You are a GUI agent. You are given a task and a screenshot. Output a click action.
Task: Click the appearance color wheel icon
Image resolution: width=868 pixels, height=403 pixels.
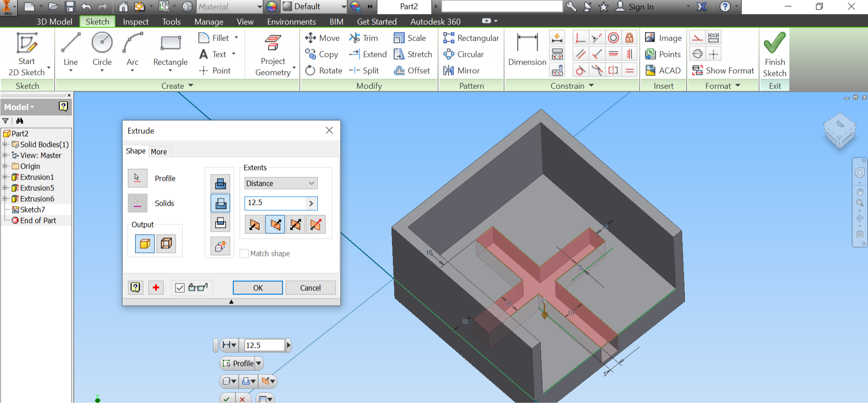272,6
